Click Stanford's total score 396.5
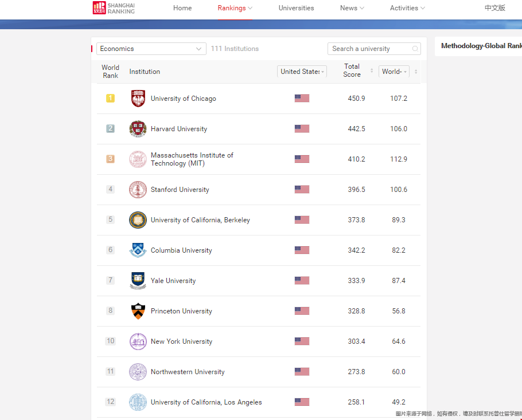 357,190
